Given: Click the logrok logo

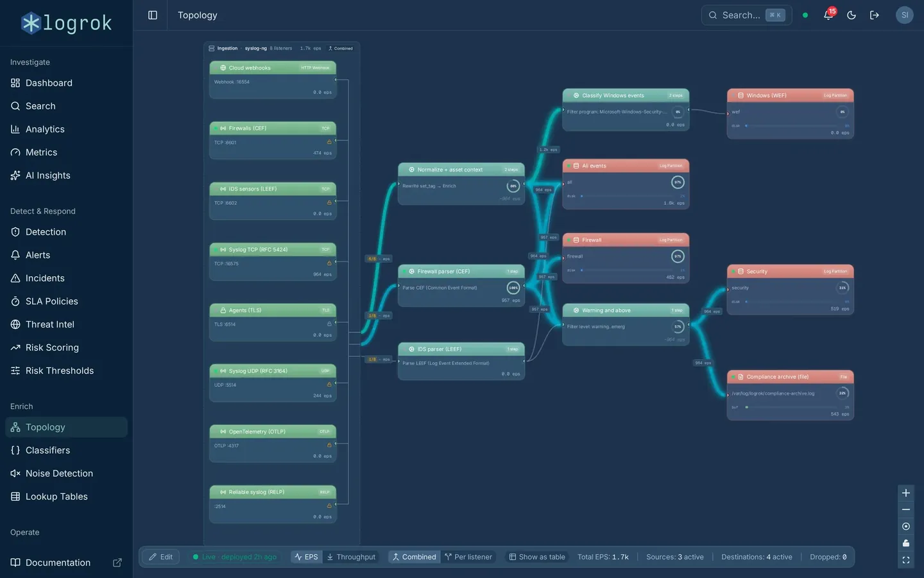Looking at the screenshot, I should 66,23.
